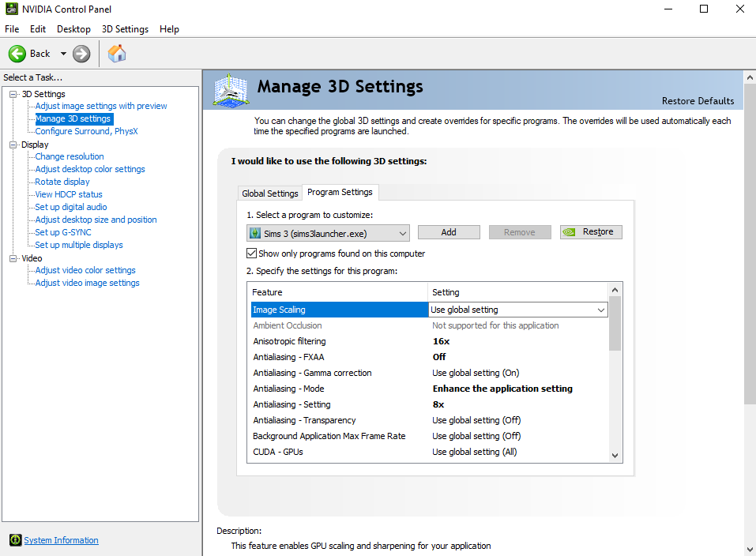This screenshot has height=556, width=756.
Task: Open the Edit menu
Action: coord(38,29)
